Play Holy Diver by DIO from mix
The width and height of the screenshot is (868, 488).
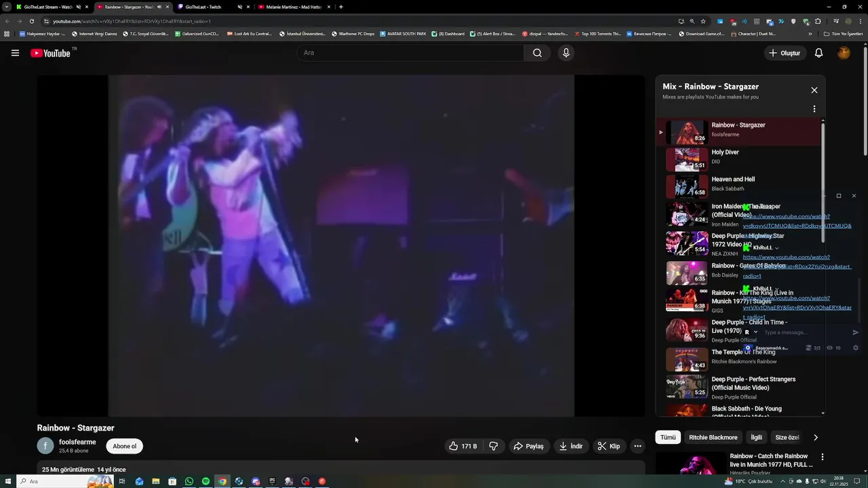[x=739, y=159]
